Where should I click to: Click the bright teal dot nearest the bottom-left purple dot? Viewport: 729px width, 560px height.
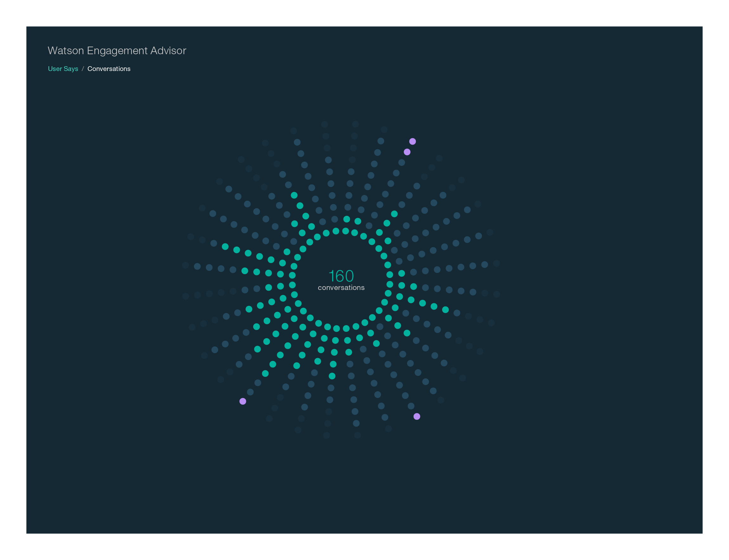pyautogui.click(x=265, y=373)
